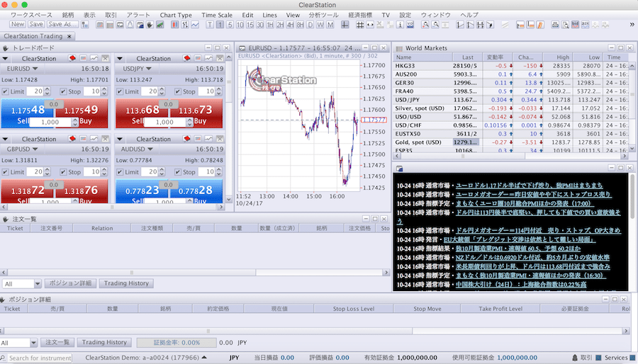Uncheck Limit on the EURUSD tile
This screenshot has width=638, height=364.
pyautogui.click(x=5, y=91)
